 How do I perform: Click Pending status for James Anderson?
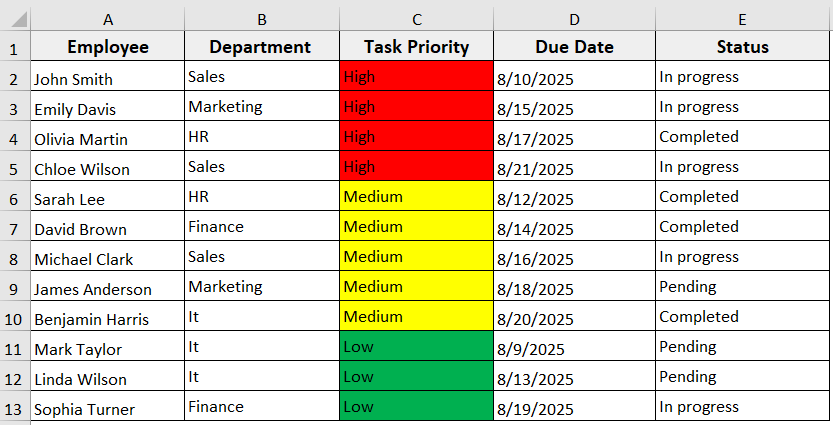click(743, 287)
